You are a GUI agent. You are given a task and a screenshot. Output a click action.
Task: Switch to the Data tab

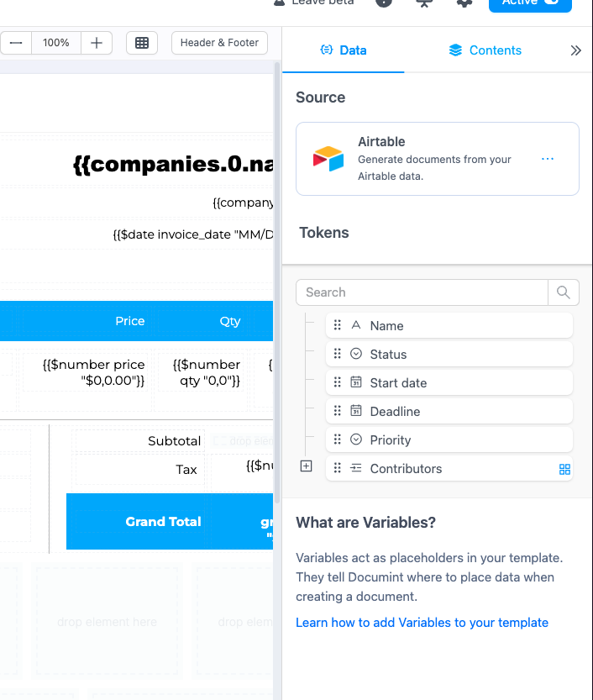tap(344, 50)
